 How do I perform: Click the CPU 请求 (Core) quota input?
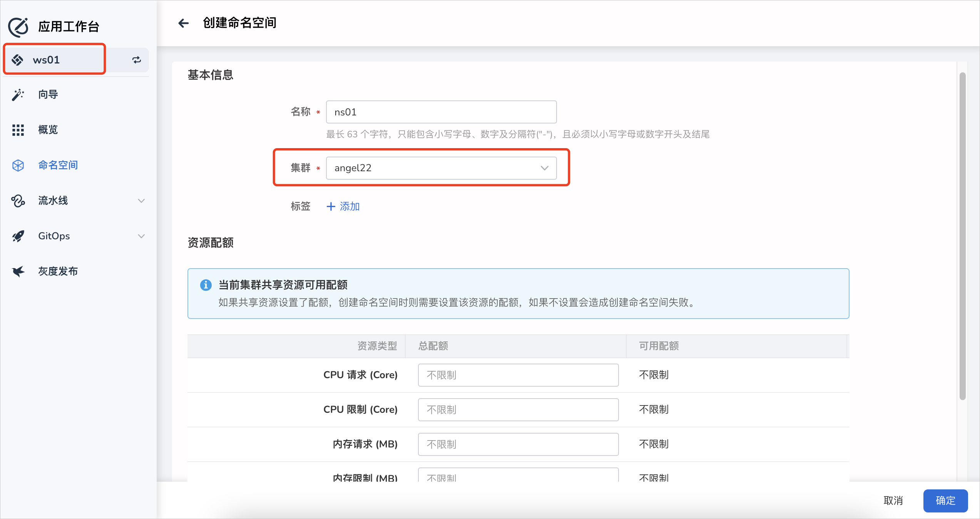[x=518, y=375]
